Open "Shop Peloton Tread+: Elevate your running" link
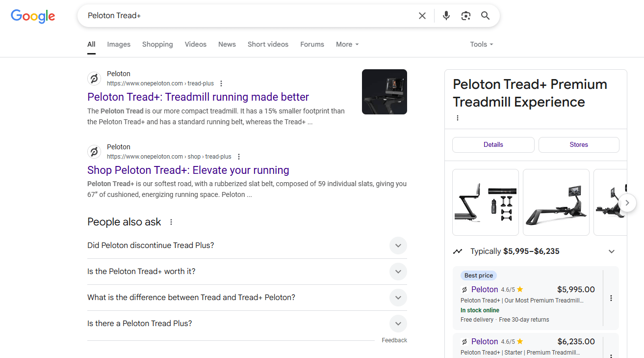Screen dimensions: 644x358 tap(188, 170)
